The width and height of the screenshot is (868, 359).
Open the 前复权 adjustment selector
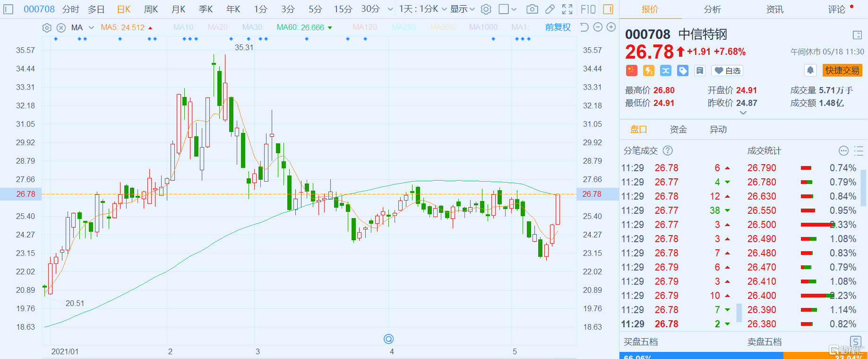[x=558, y=27]
